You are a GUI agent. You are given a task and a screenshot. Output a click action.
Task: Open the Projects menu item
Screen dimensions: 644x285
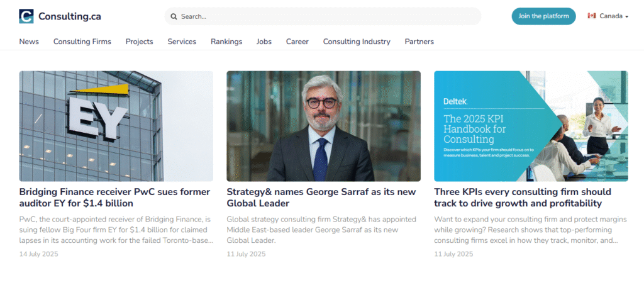point(139,42)
